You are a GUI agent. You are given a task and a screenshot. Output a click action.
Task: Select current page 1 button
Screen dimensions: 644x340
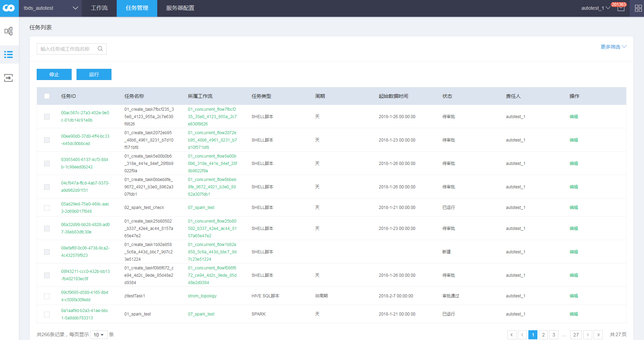click(x=533, y=335)
